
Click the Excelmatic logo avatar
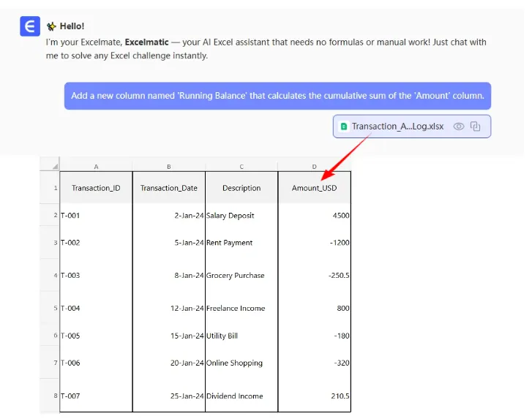coord(30,27)
